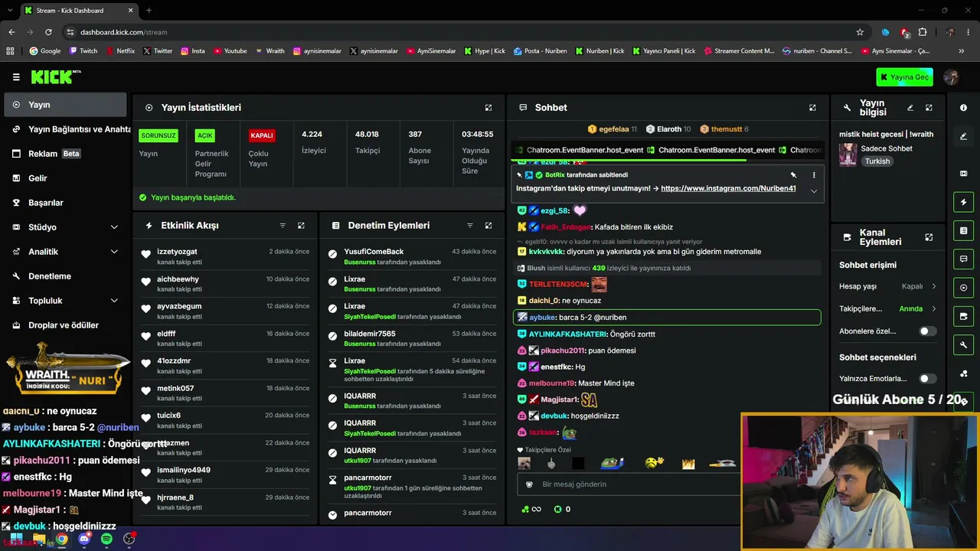Viewport: 980px width, 551px height.
Task: Show more bookmarks with the overflow chevron
Action: point(962,51)
